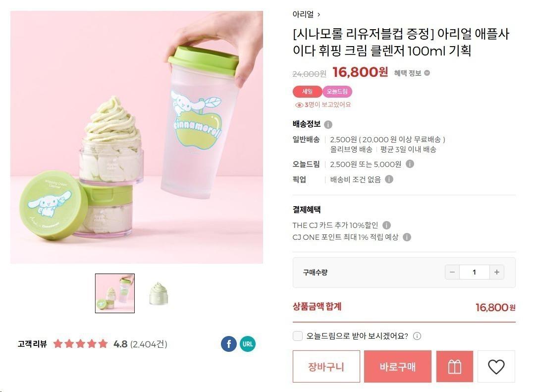Share product via Facebook icon
536x392 pixels.
pos(229,344)
